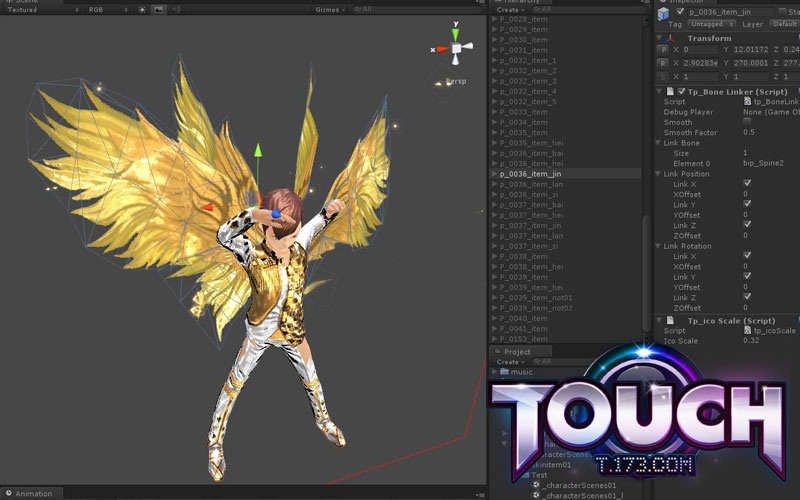
Task: Select the Test folder in Project
Action: tap(539, 474)
